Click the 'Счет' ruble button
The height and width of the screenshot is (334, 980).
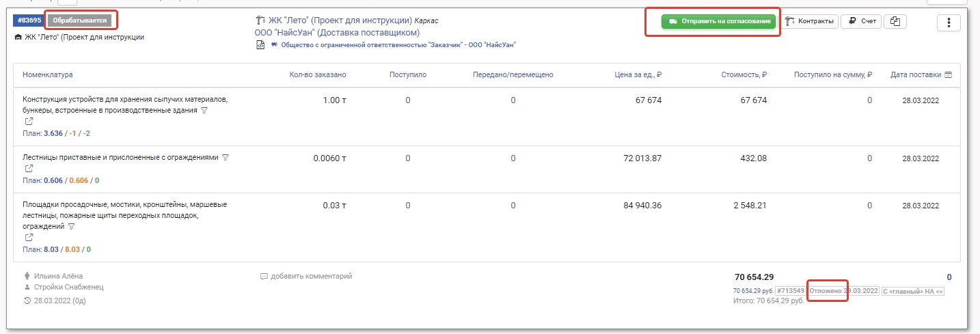point(861,22)
